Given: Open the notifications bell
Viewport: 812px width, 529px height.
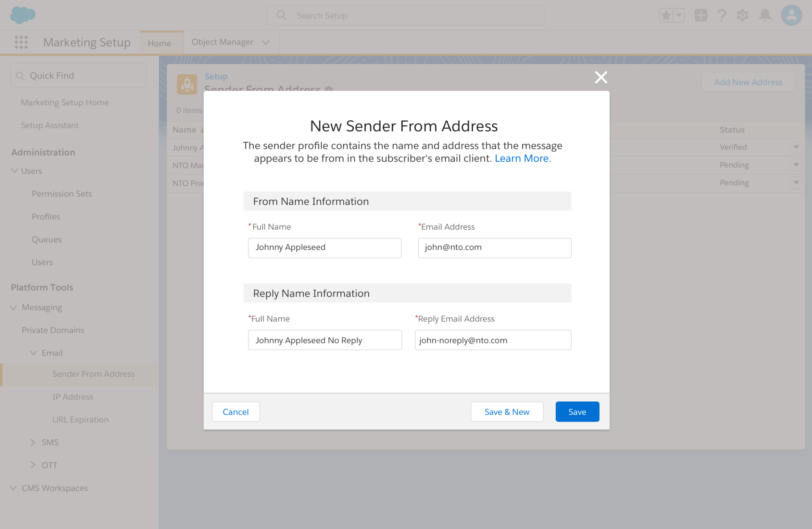Looking at the screenshot, I should [x=765, y=15].
